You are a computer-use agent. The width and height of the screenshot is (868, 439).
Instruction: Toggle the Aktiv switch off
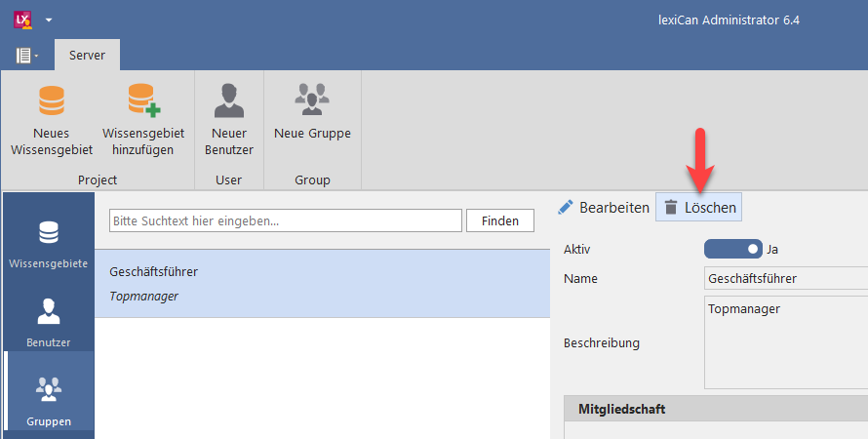pyautogui.click(x=732, y=249)
